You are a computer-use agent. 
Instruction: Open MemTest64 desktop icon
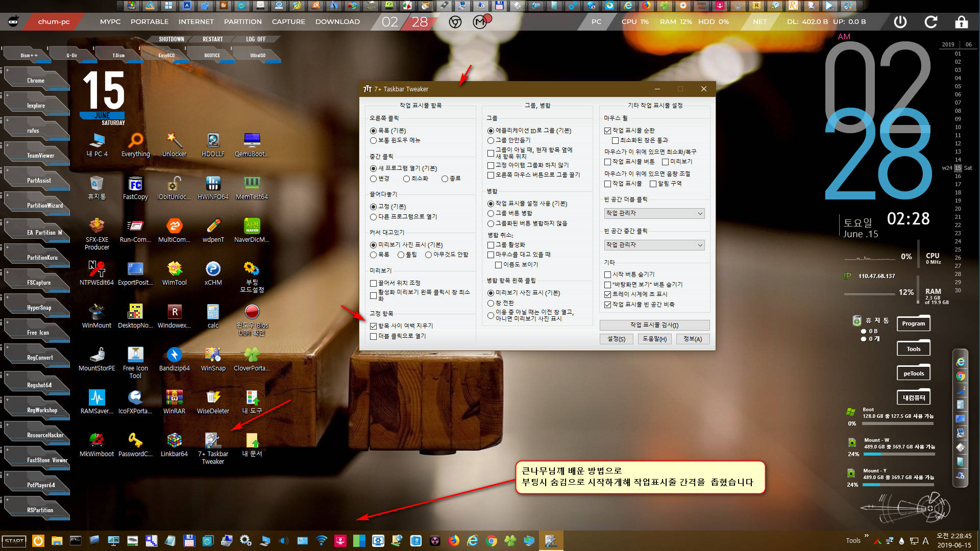pyautogui.click(x=252, y=188)
